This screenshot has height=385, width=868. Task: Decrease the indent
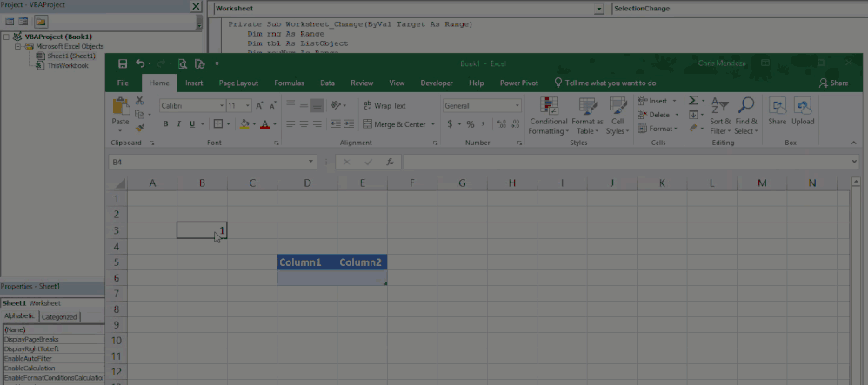(x=336, y=124)
